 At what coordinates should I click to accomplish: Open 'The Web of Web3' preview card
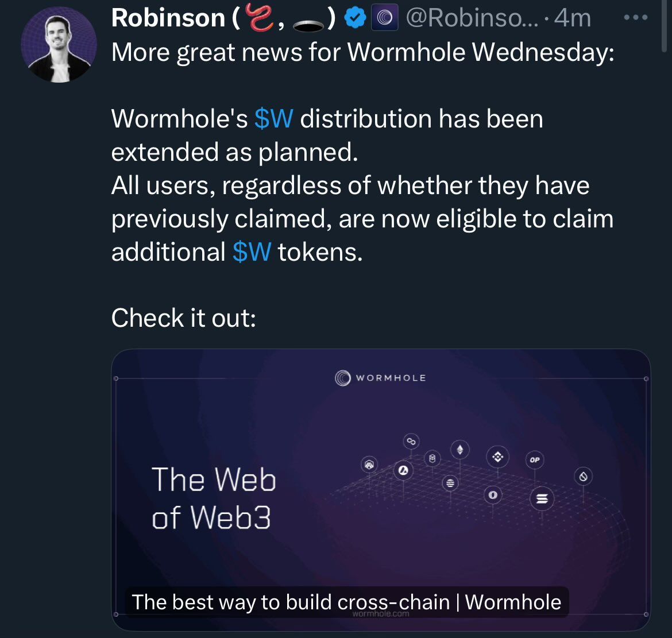tap(213, 497)
